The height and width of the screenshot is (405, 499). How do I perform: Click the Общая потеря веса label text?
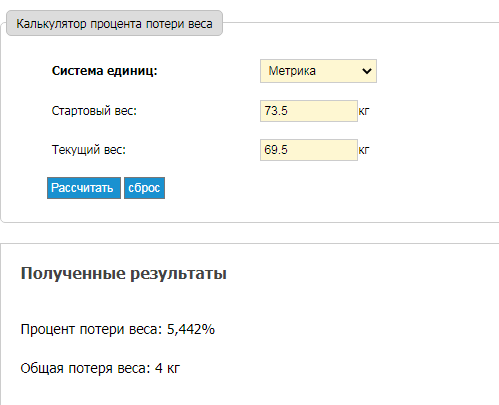pyautogui.click(x=84, y=368)
